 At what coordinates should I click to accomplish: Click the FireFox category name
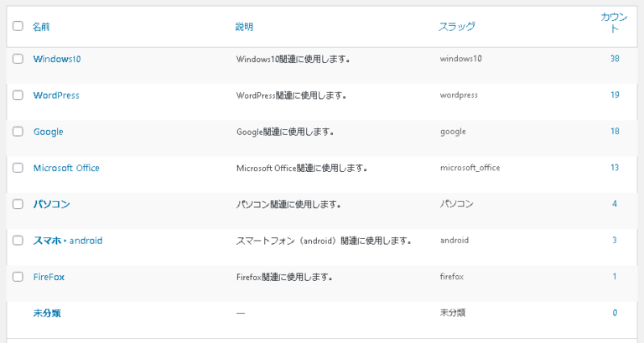coord(49,277)
